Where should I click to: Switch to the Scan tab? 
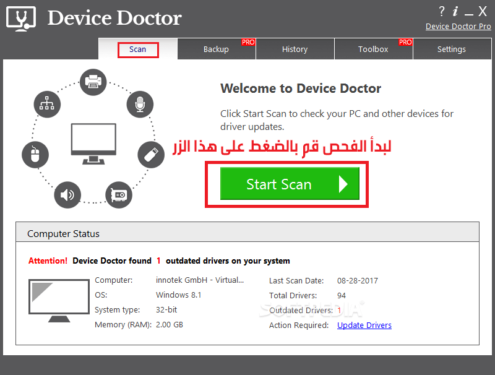[138, 49]
